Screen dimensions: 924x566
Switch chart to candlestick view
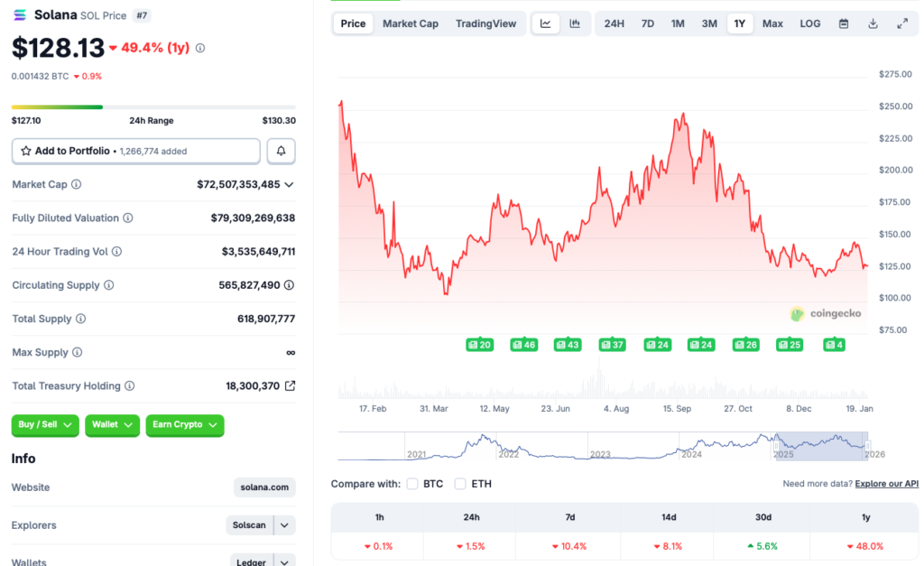pos(575,23)
